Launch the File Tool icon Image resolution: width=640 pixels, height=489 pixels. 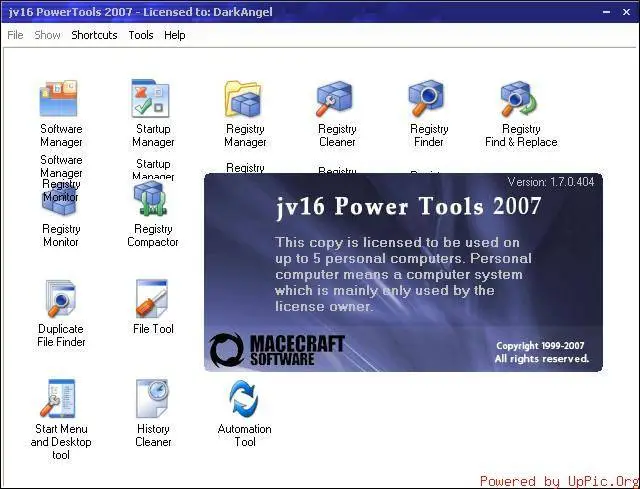click(152, 298)
